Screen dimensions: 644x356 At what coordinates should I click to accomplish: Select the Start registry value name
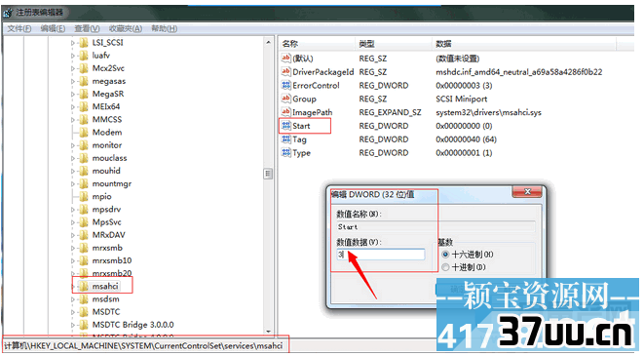coord(301,126)
